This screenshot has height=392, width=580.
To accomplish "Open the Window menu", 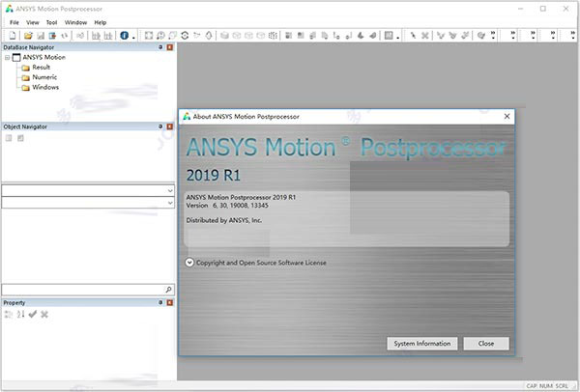I will [x=75, y=22].
